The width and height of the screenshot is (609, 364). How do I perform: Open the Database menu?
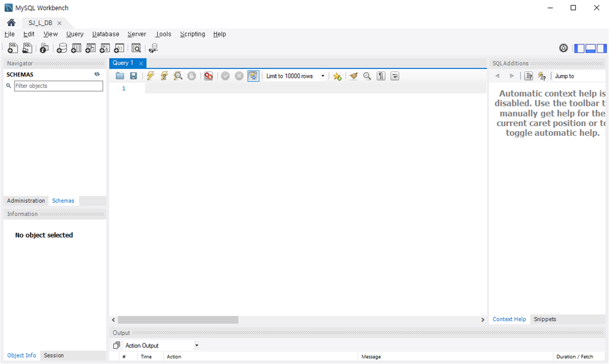tap(106, 34)
